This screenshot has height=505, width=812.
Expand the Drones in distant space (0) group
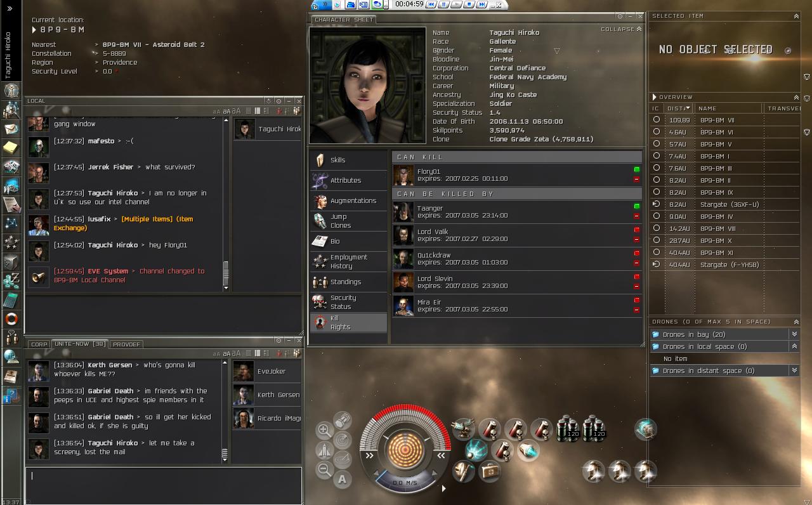pyautogui.click(x=794, y=371)
